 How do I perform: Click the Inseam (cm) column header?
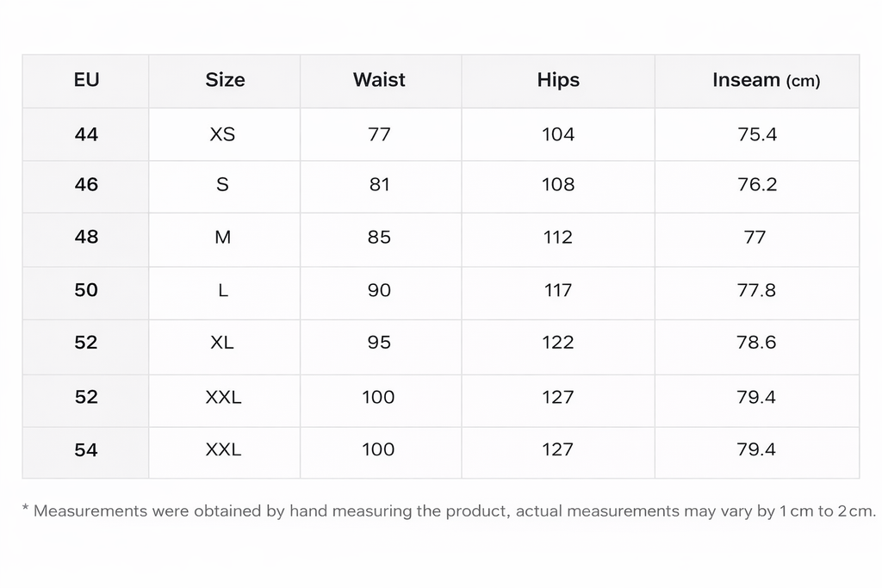766,80
